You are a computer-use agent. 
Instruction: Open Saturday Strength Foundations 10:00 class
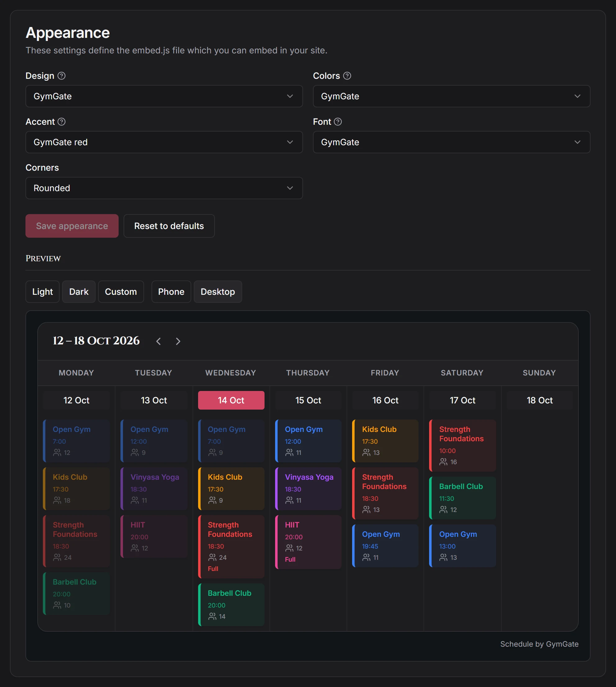pyautogui.click(x=462, y=446)
